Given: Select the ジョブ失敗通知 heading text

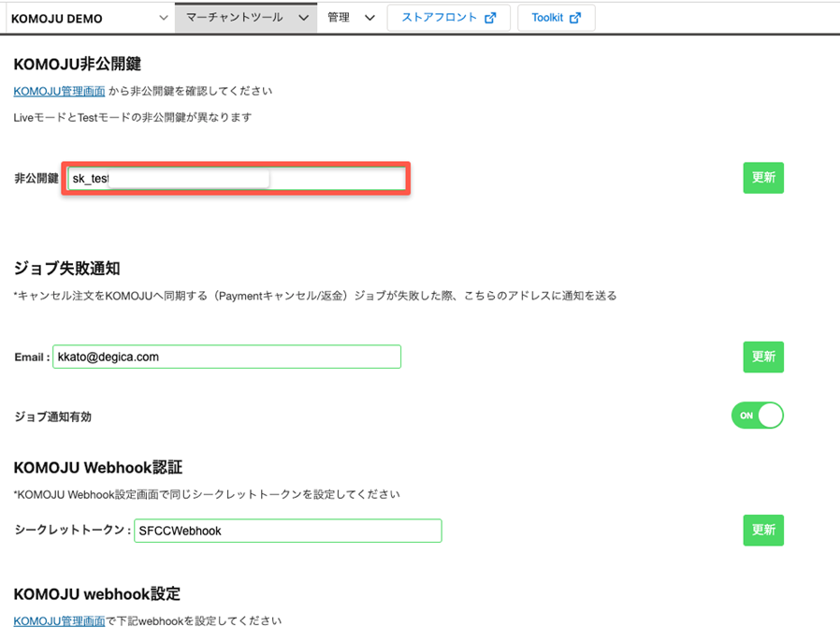Looking at the screenshot, I should tap(67, 268).
